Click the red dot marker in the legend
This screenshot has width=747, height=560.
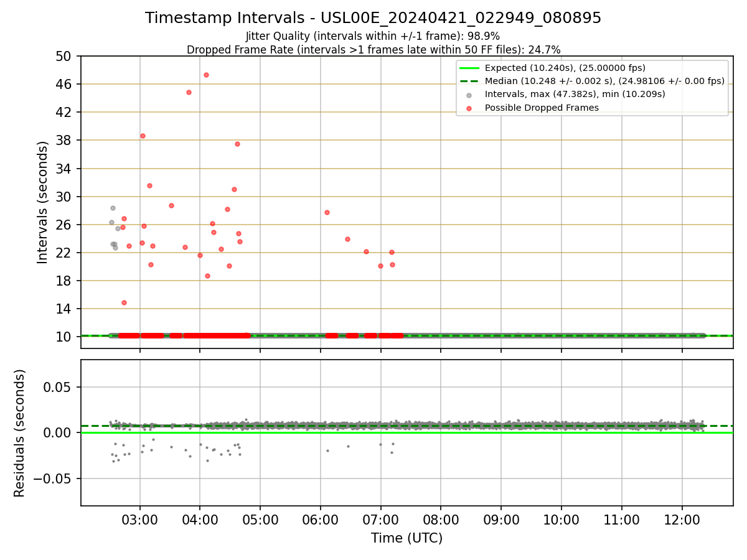point(469,108)
